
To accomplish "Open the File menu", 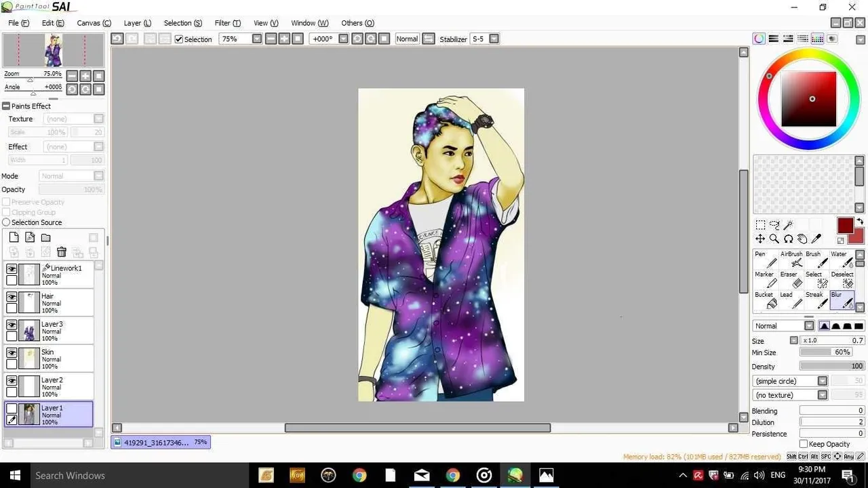I will [18, 23].
